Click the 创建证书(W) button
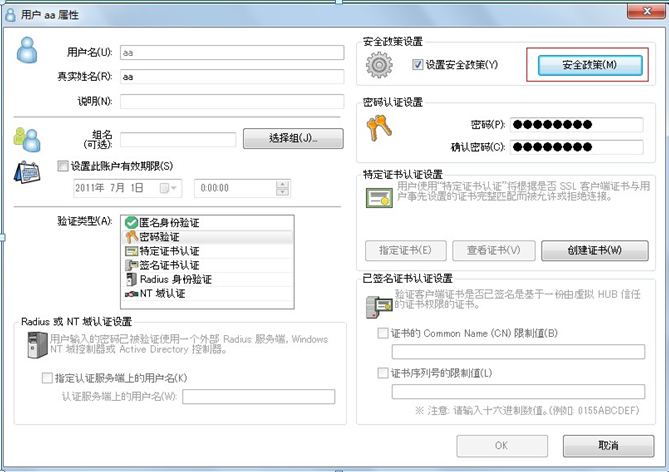The width and height of the screenshot is (669, 472). [x=595, y=251]
